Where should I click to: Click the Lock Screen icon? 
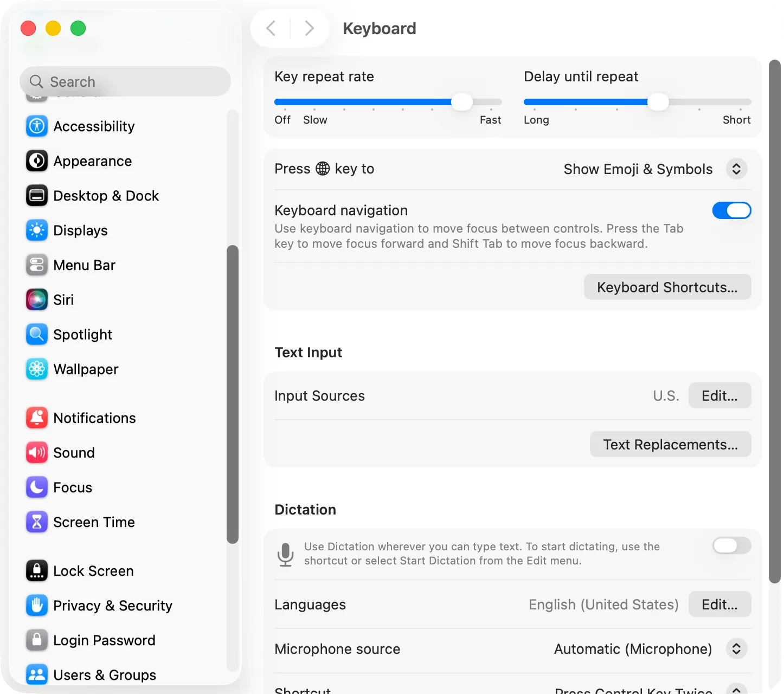coord(37,571)
